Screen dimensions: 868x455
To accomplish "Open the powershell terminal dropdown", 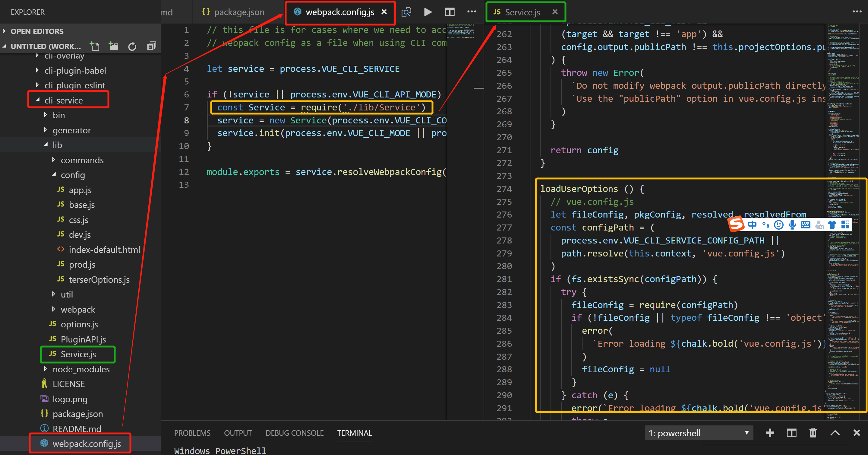I will click(699, 433).
